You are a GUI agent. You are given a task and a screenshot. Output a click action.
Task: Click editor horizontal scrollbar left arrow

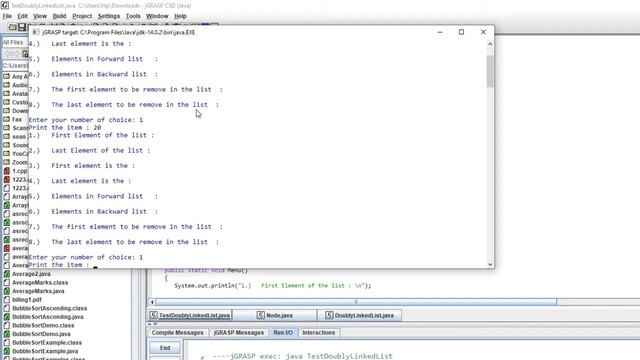[152, 302]
